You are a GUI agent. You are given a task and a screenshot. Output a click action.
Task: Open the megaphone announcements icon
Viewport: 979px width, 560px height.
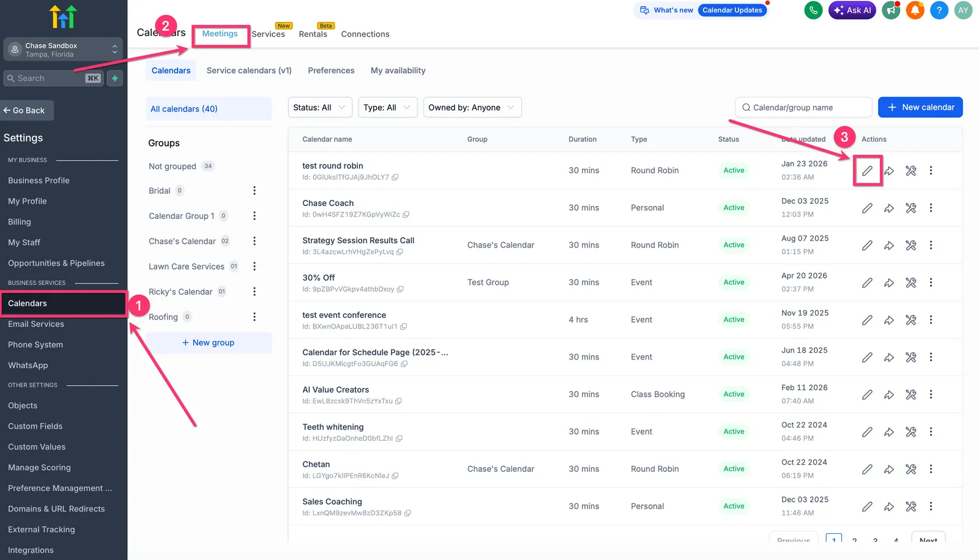[892, 10]
